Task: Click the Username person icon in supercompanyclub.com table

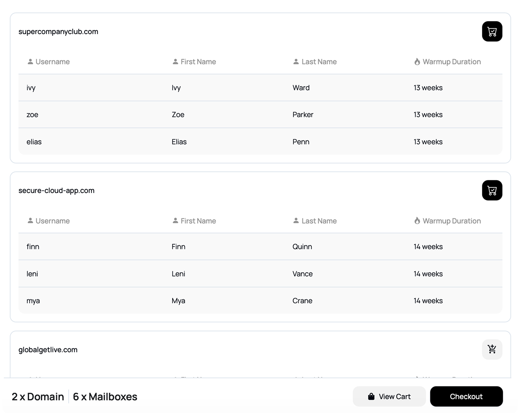Action: 31,61
